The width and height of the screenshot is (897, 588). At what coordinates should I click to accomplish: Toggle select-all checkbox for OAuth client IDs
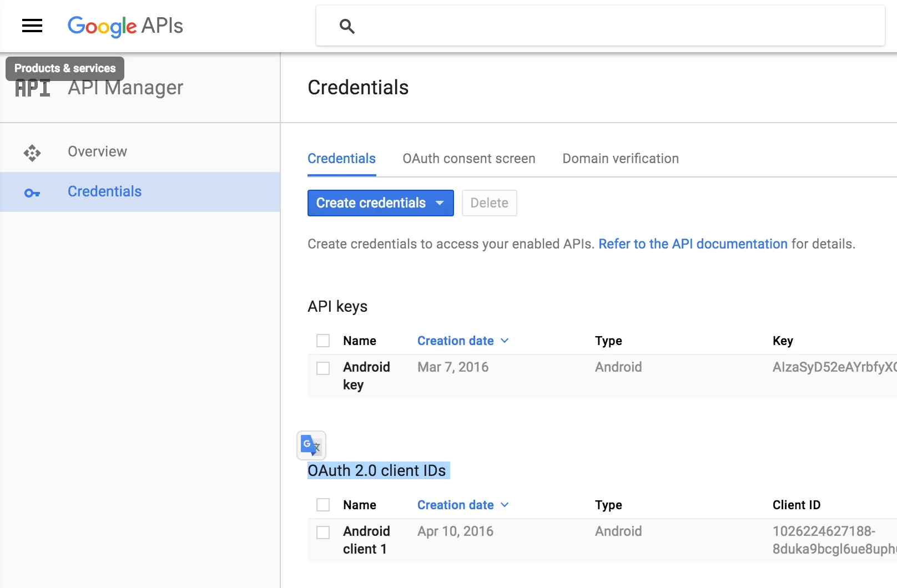tap(323, 505)
